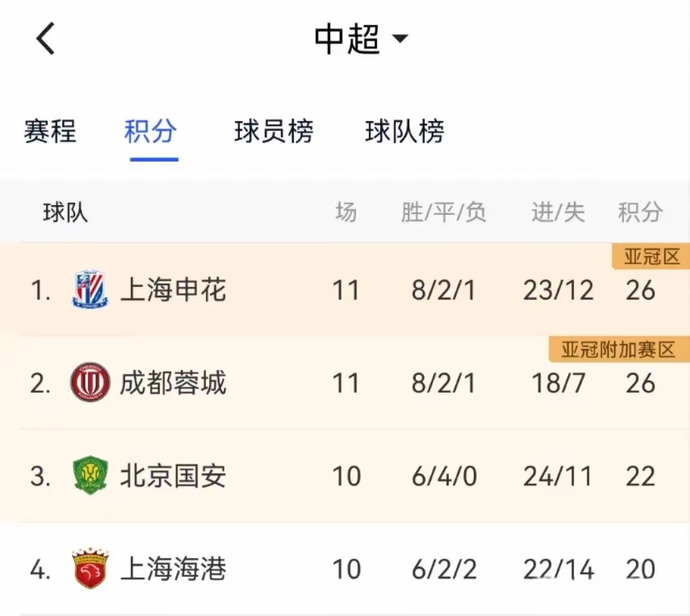690x616 pixels.
Task: Click the 积分 column header
Action: point(640,212)
